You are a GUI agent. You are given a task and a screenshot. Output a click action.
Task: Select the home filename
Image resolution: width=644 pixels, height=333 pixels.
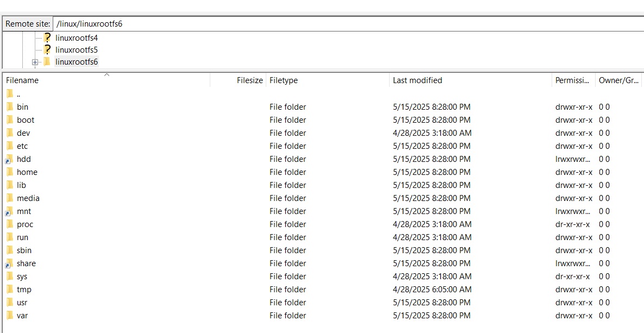[27, 172]
